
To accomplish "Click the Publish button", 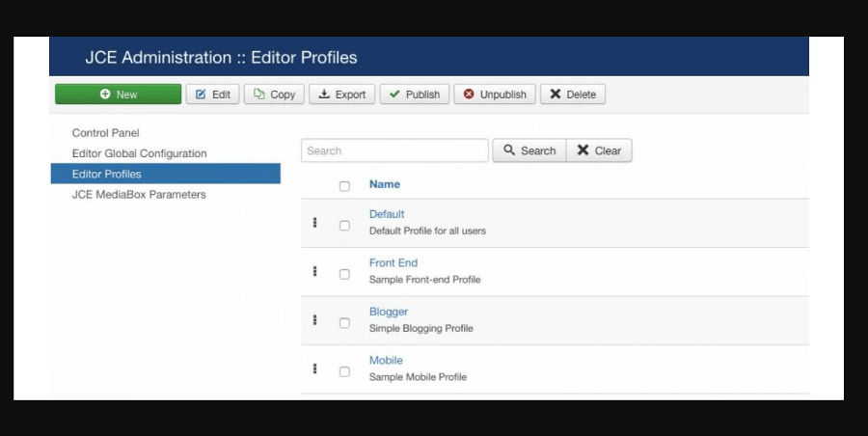I will click(414, 95).
